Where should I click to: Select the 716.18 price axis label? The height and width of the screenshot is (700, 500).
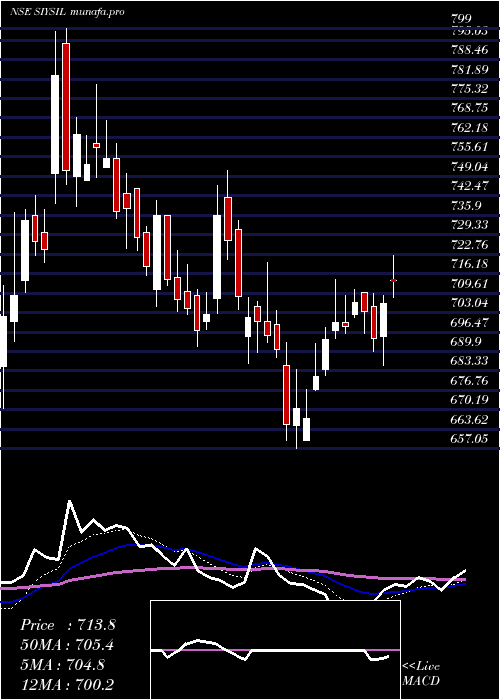(469, 263)
